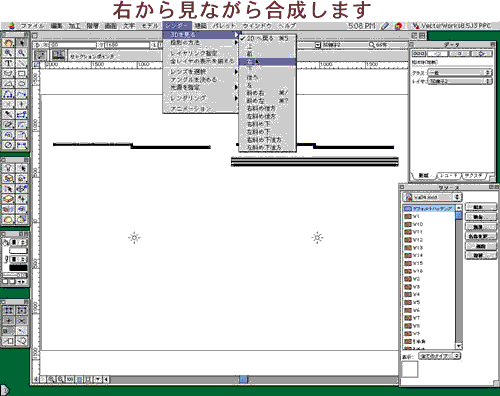Select the Rectangle tool
This screenshot has width=500, height=396.
pyautogui.click(x=21, y=73)
